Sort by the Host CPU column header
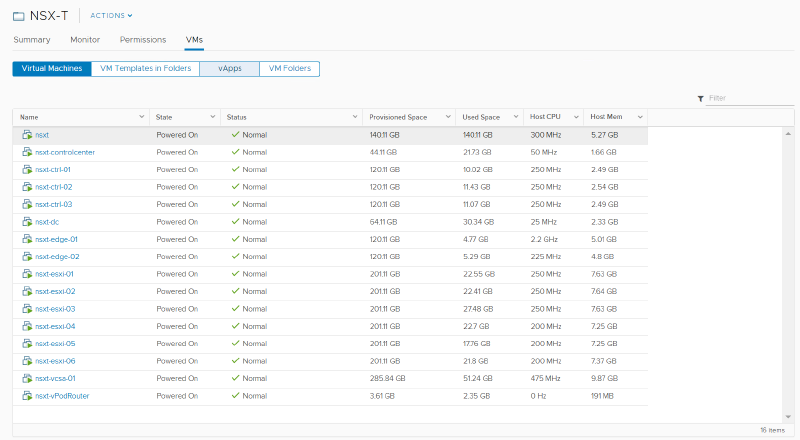 tap(545, 117)
